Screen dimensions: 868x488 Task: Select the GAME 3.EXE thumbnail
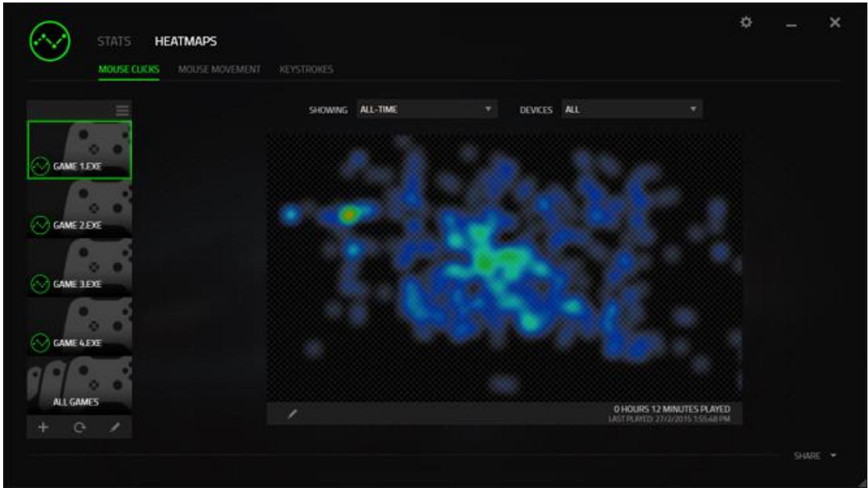coord(79,267)
